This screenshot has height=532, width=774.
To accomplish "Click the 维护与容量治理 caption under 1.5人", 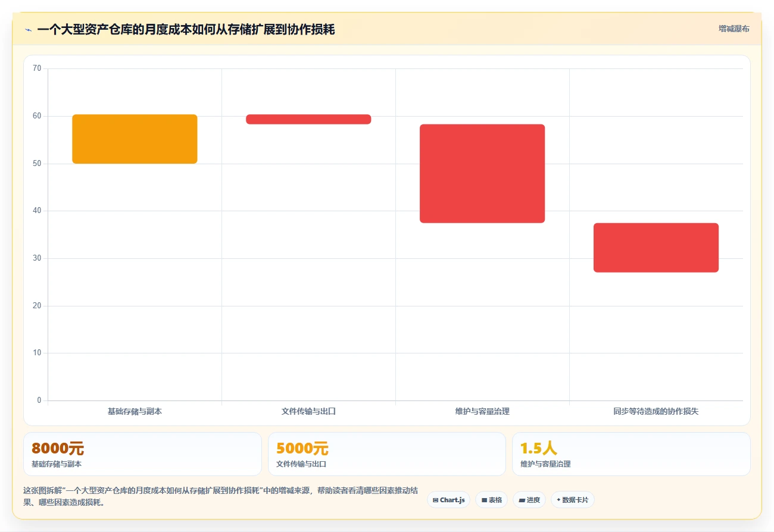I will pyautogui.click(x=545, y=464).
